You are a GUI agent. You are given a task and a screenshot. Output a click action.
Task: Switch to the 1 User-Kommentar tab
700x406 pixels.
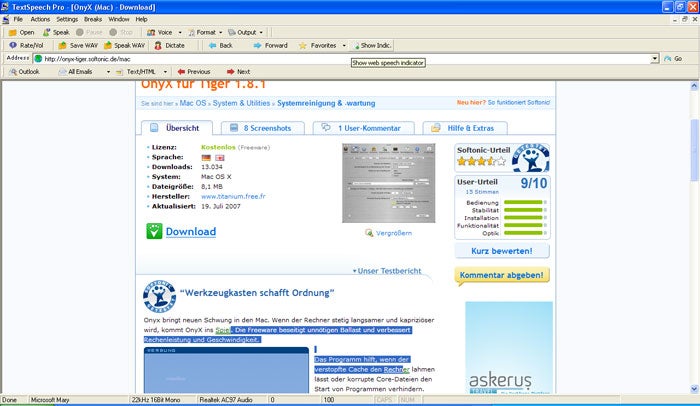pos(363,128)
